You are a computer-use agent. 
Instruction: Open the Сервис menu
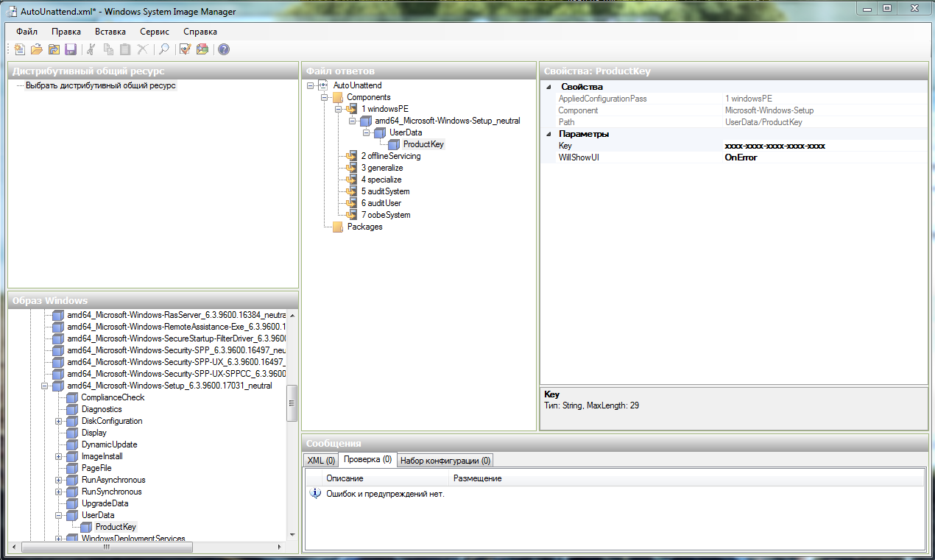click(154, 32)
